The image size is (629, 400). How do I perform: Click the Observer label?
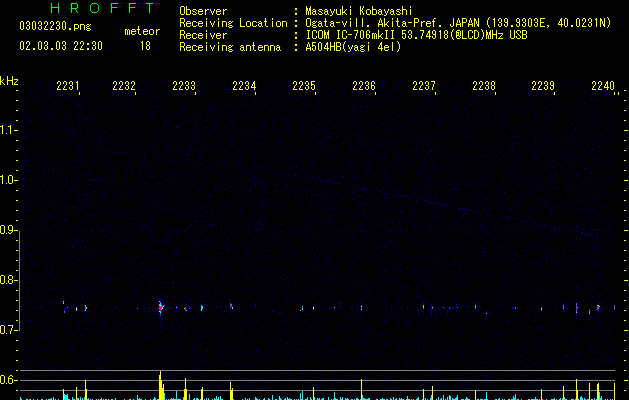tap(203, 11)
